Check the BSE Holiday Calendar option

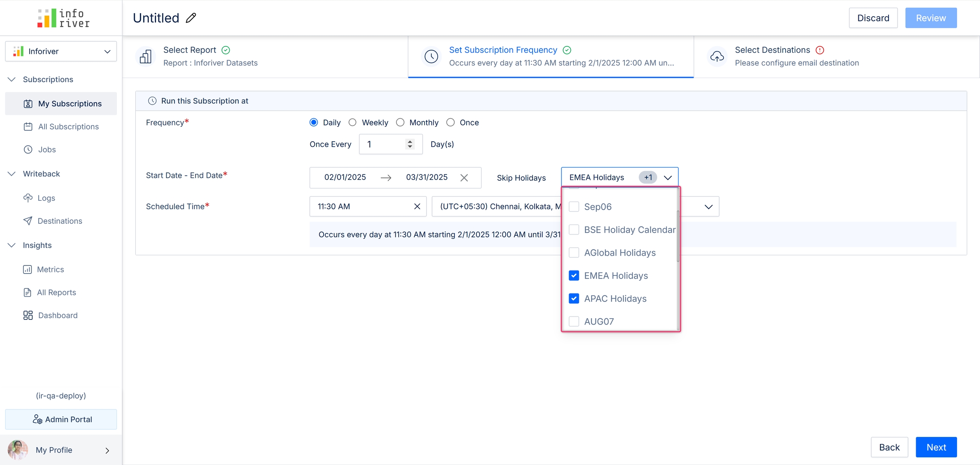pyautogui.click(x=574, y=230)
